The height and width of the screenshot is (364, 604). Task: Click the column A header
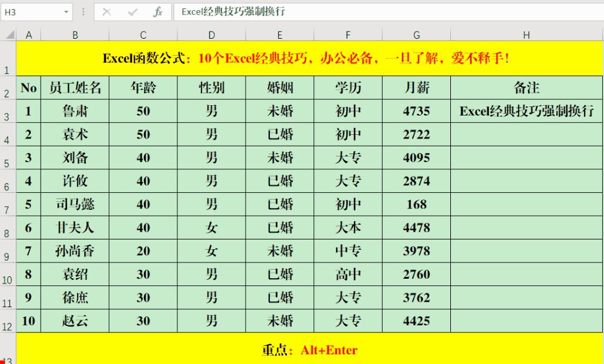point(28,34)
